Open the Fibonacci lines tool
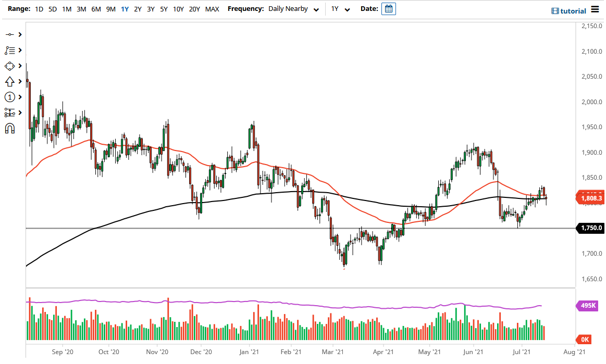 point(10,50)
